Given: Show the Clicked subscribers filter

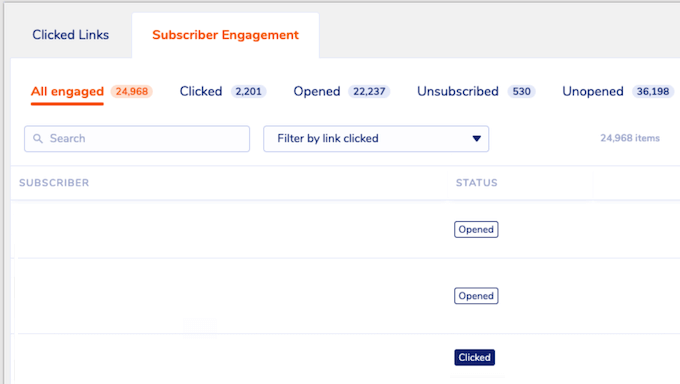Looking at the screenshot, I should click(x=201, y=92).
